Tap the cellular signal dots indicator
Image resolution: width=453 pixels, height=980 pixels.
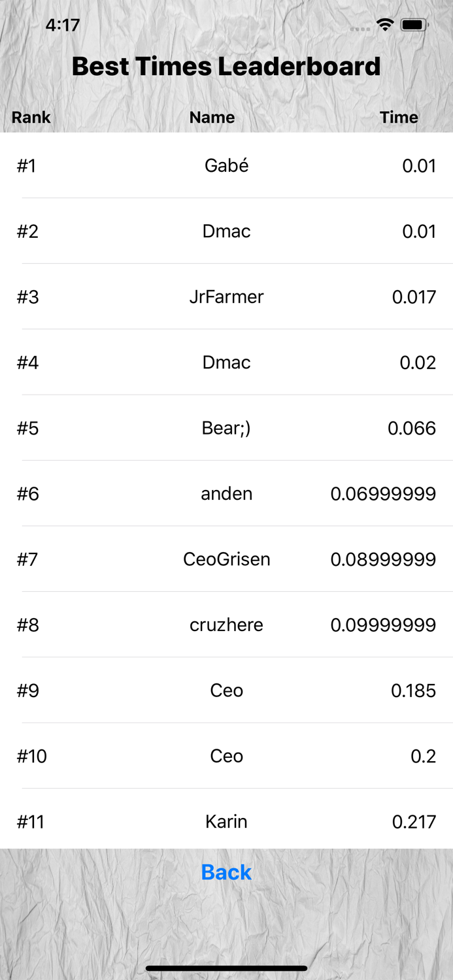pyautogui.click(x=361, y=29)
